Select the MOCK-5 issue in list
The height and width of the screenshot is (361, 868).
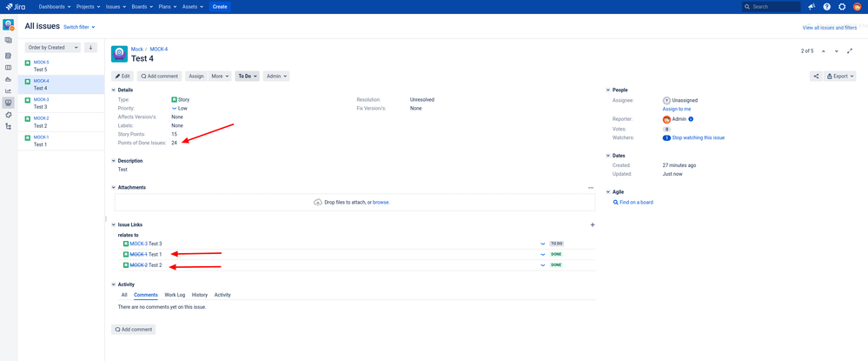[x=61, y=66]
